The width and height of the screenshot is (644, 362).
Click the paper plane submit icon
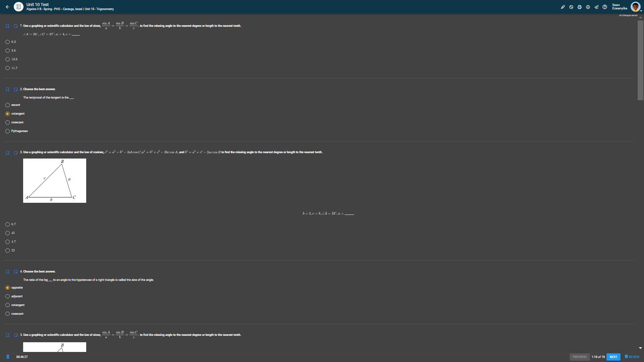(596, 7)
